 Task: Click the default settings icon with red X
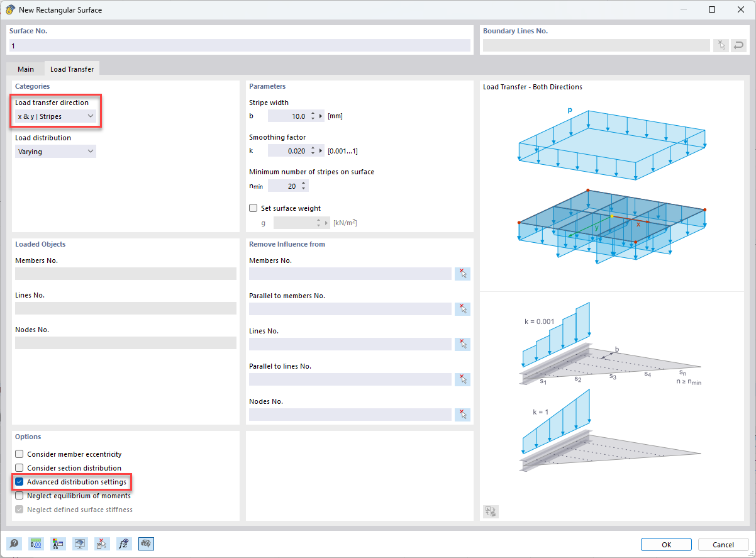point(102,544)
